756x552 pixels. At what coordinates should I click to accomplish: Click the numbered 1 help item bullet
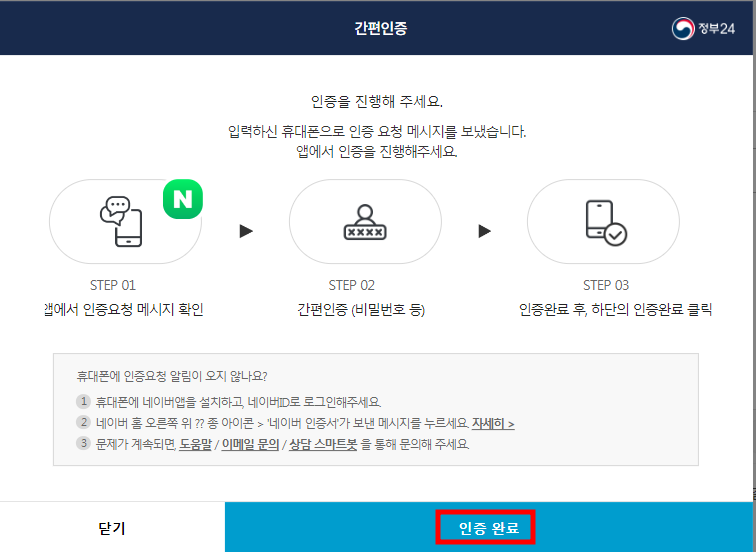coord(83,401)
